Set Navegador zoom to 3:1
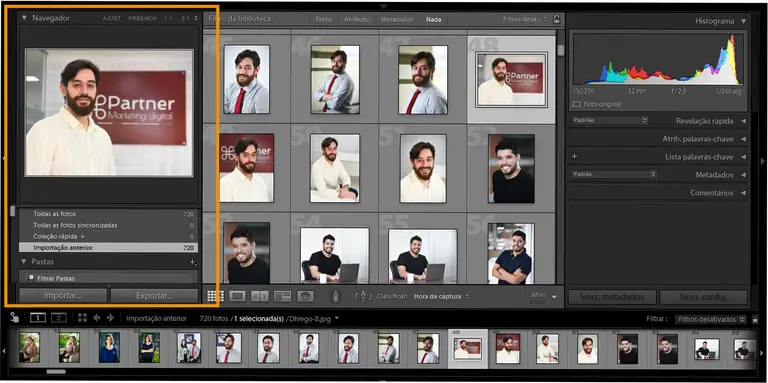The image size is (768, 383). click(x=186, y=18)
